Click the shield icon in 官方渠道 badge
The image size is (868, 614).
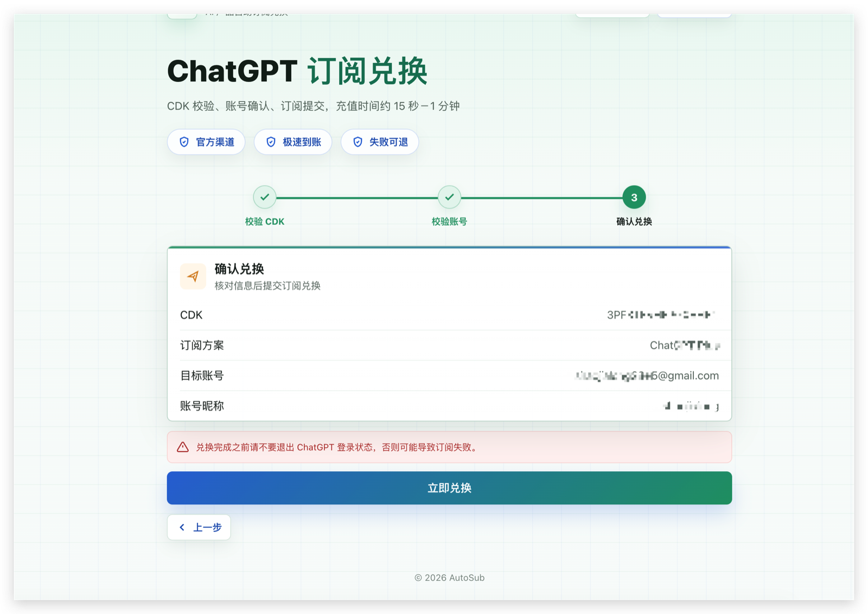[184, 142]
